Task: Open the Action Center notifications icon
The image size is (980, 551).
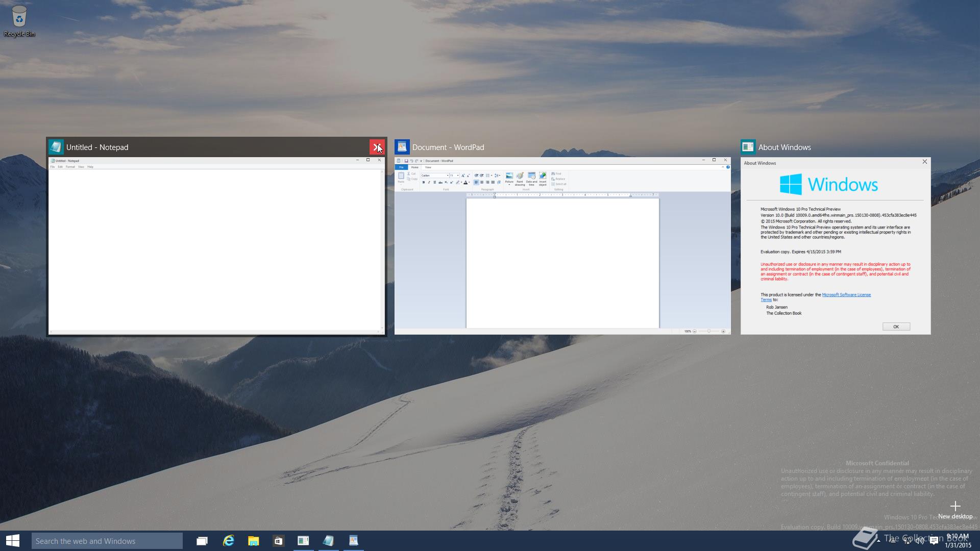Action: (934, 541)
